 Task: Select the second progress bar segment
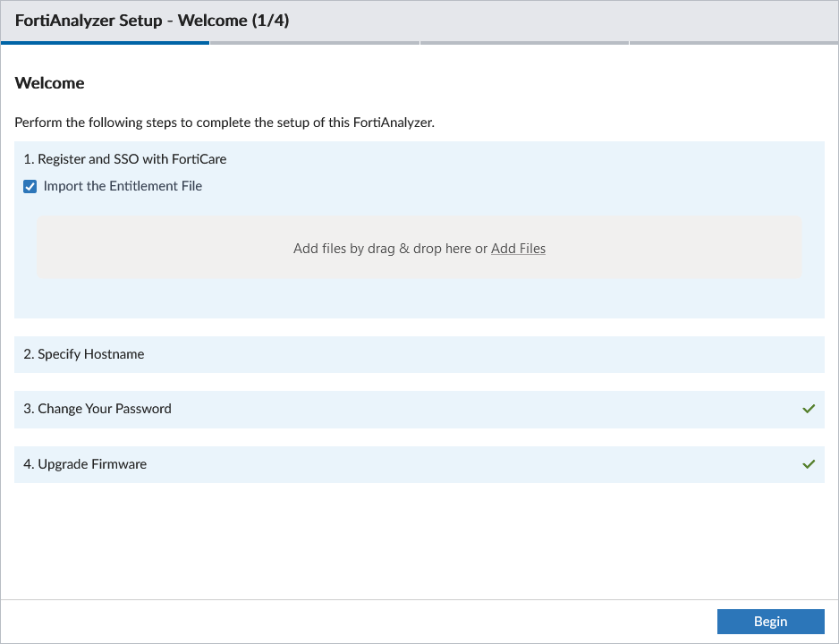point(315,42)
